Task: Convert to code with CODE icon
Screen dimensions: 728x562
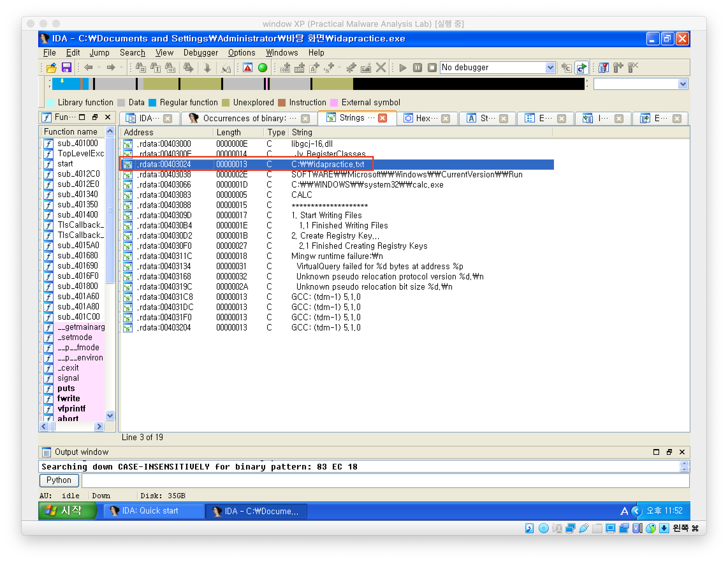Action: tap(285, 68)
